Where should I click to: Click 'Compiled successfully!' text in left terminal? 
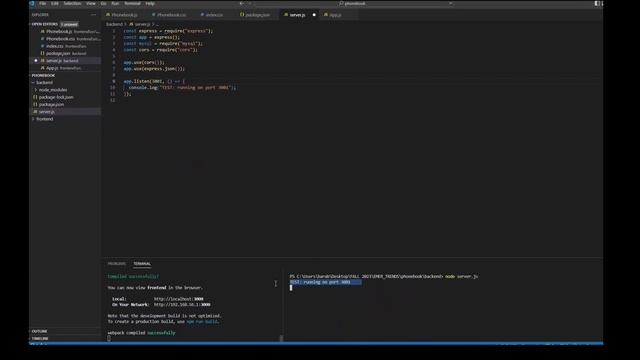[133, 276]
